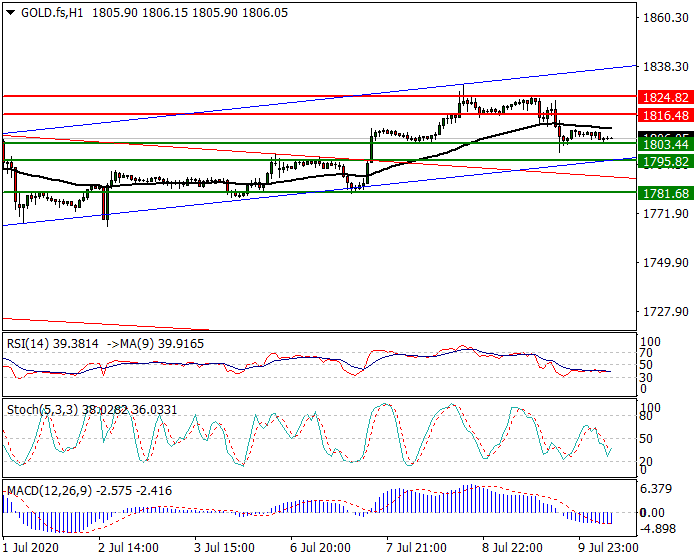Click the 1860.30 price axis value
The width and height of the screenshot is (700, 560).
(665, 18)
